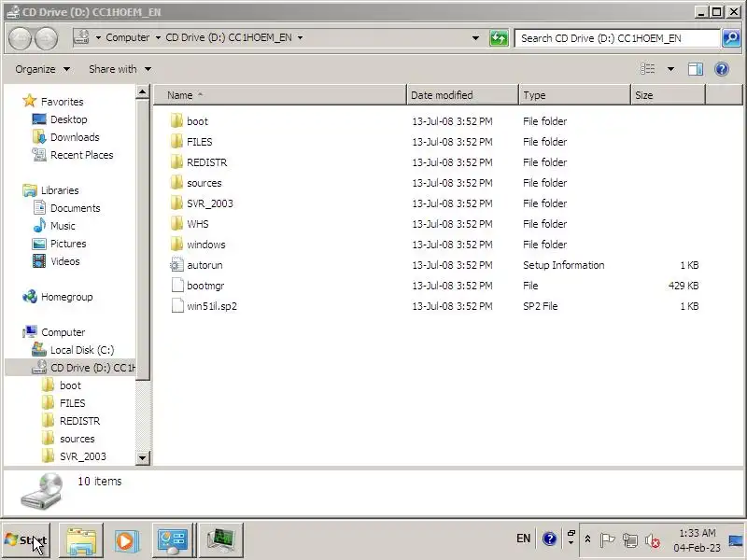Viewport: 747px width, 560px height.
Task: Open the monitor app on taskbar
Action: [x=220, y=540]
